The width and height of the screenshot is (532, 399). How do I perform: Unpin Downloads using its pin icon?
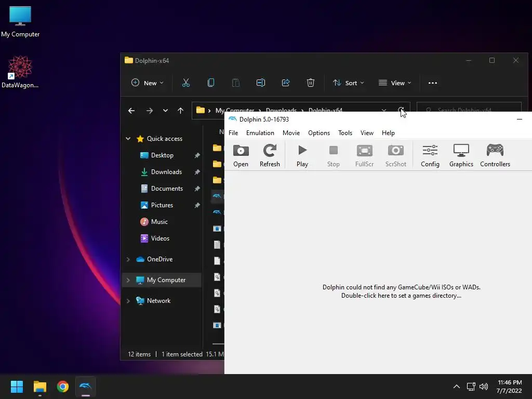pyautogui.click(x=197, y=172)
